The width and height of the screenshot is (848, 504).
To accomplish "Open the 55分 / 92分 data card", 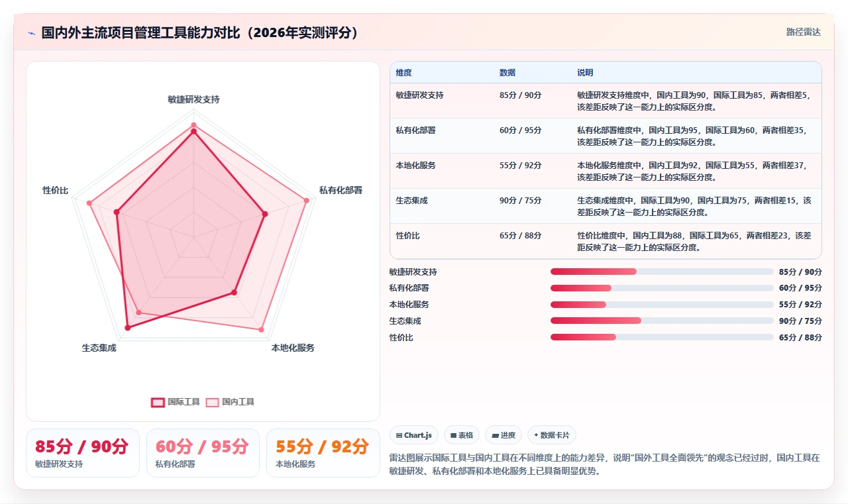I will [x=323, y=453].
